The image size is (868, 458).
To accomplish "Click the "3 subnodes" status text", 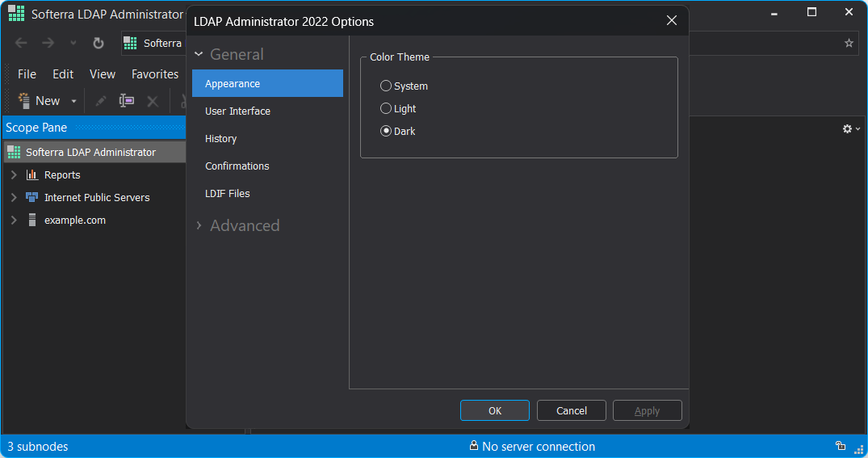I will (38, 447).
